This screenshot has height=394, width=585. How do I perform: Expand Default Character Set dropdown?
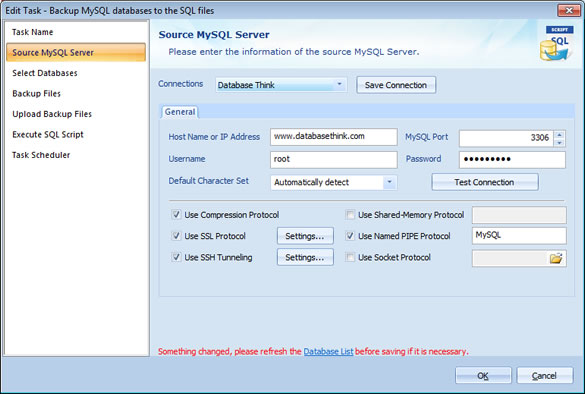[x=389, y=182]
